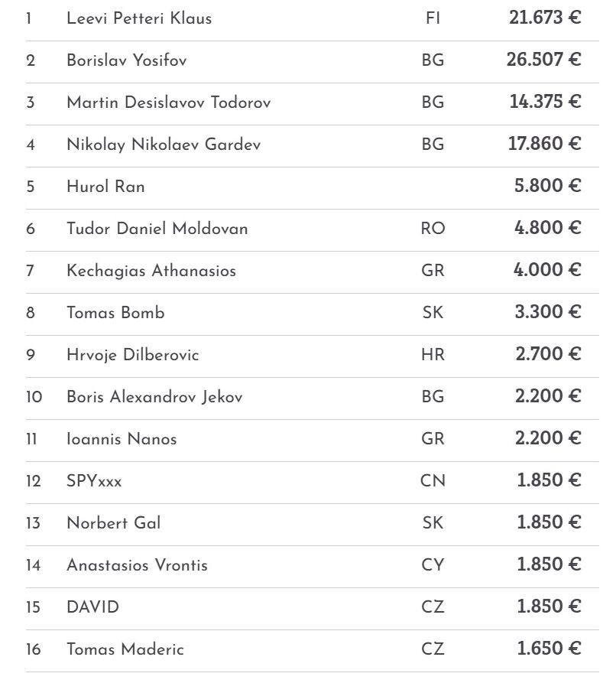616x683 pixels.
Task: Open Tomas Maderic's entry
Action: pyautogui.click(x=125, y=649)
